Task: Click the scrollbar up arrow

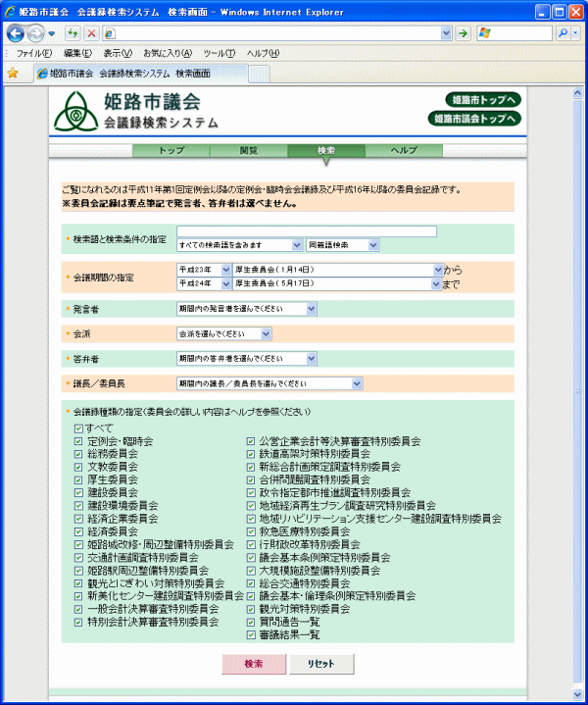Action: click(577, 93)
